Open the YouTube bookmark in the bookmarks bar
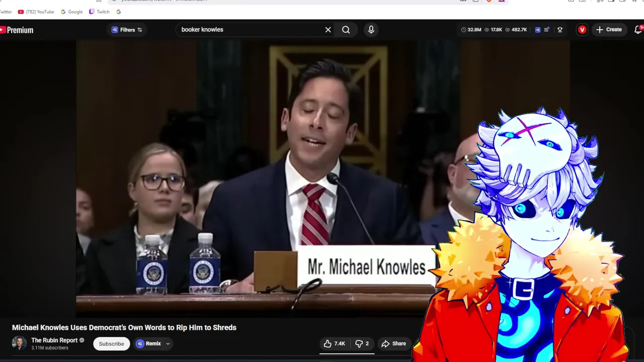Viewport: 644px width, 362px height. [x=36, y=12]
